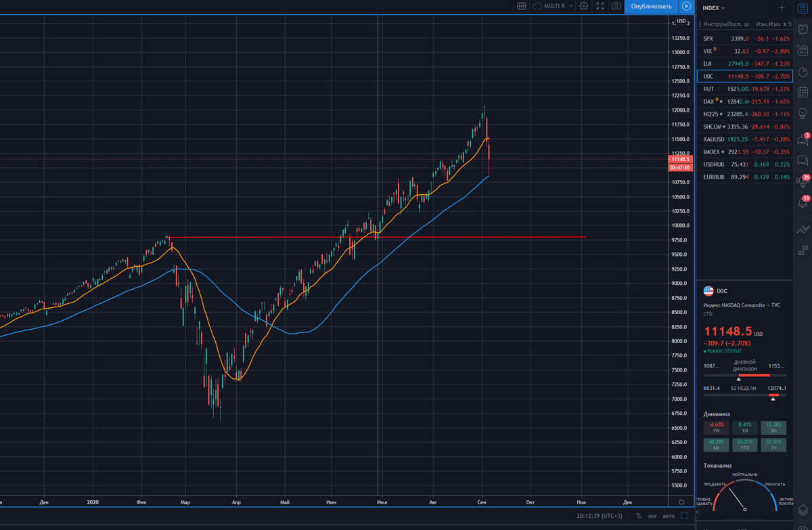
Task: Open private chats speech bubble icon
Action: [803, 160]
